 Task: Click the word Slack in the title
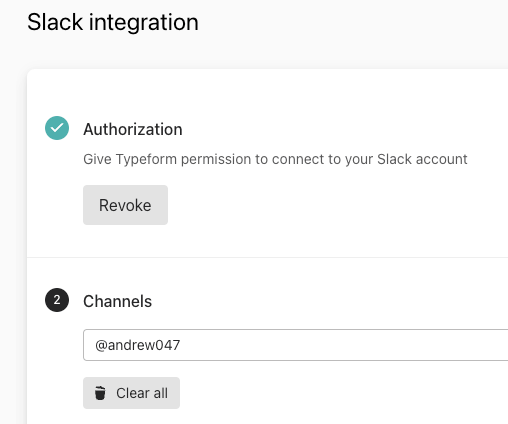click(55, 22)
